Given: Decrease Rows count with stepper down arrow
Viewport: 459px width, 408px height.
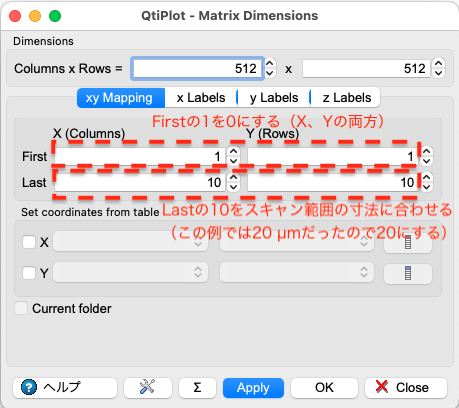Looking at the screenshot, I should [x=439, y=73].
